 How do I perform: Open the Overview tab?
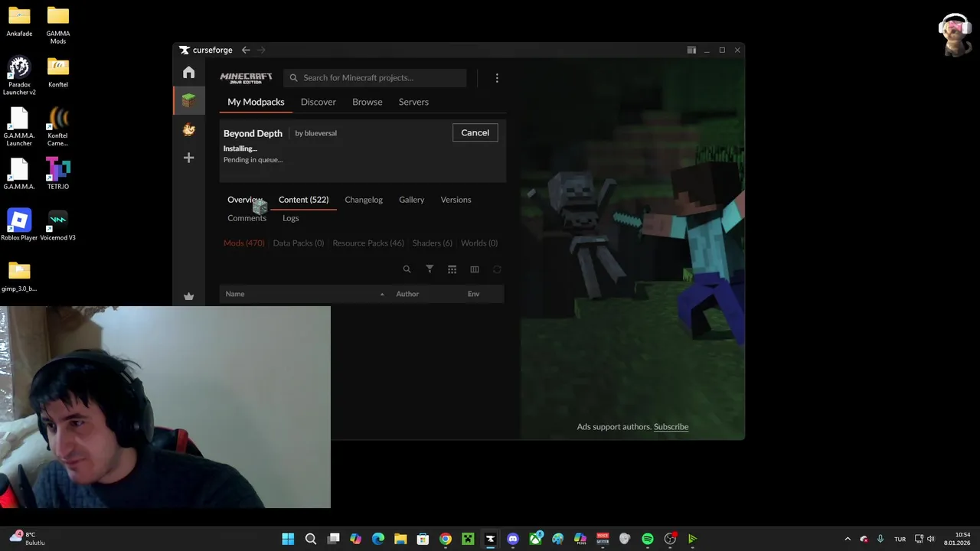245,200
